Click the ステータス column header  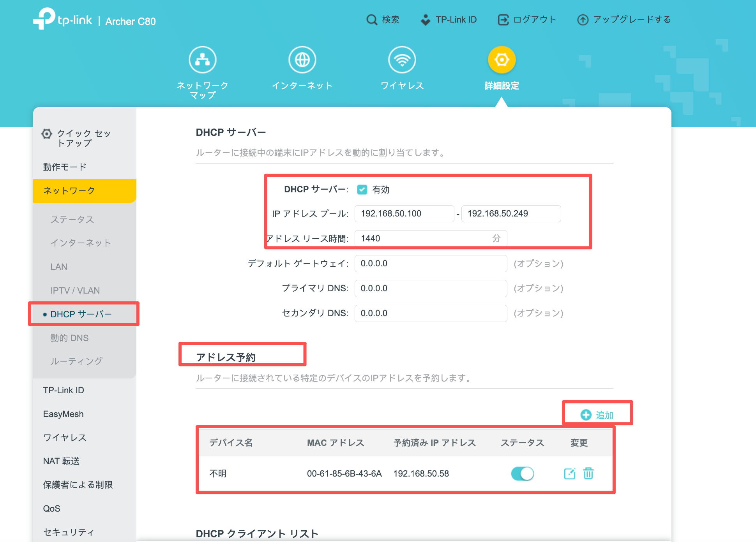click(523, 443)
